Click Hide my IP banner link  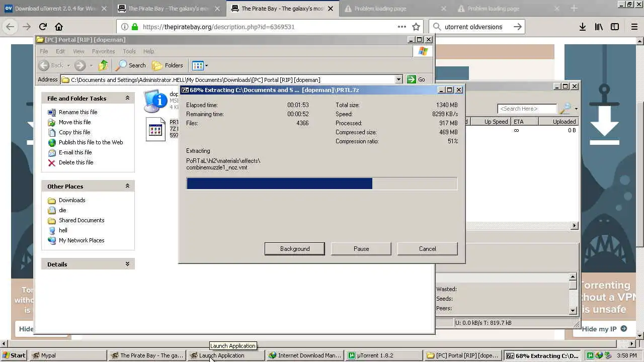coord(605,329)
